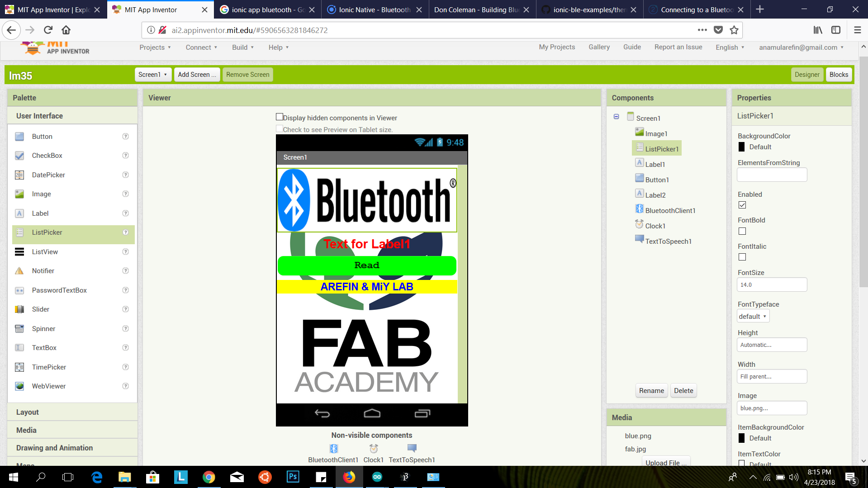Screen dimensions: 868x488
Task: Click the Add Screen button
Action: coord(197,75)
